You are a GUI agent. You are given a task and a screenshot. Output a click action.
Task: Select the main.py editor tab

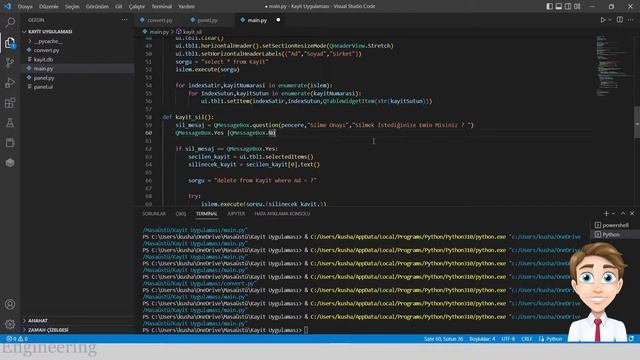[x=258, y=20]
